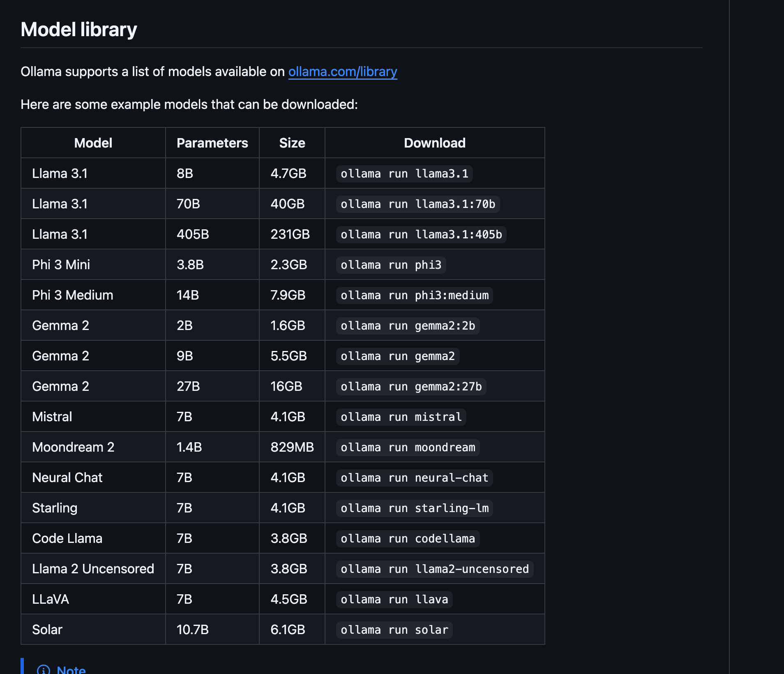Click the Note info icon

(44, 670)
